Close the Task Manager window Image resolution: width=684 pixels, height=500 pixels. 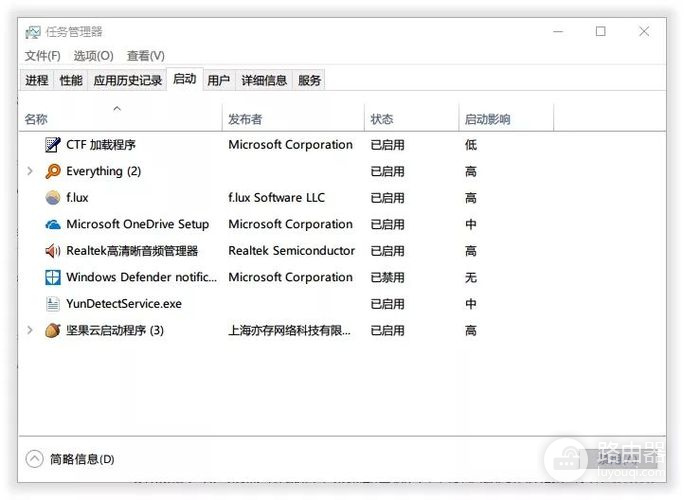(644, 31)
